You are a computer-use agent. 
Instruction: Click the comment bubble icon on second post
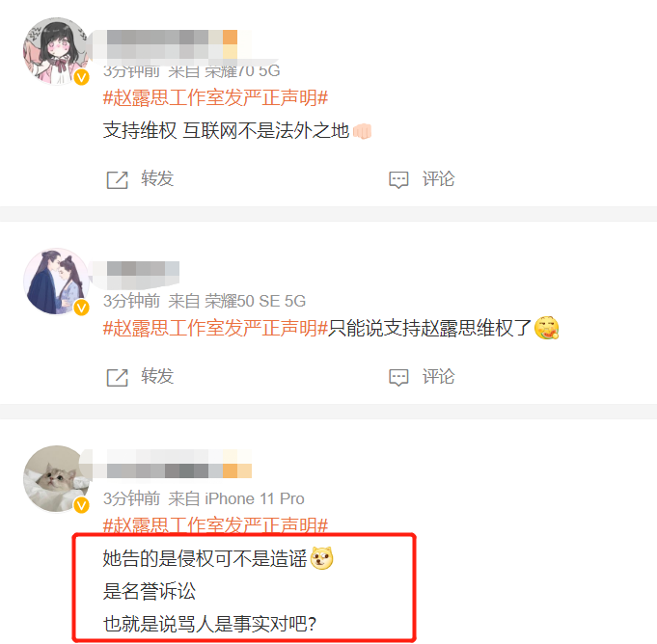(x=398, y=378)
